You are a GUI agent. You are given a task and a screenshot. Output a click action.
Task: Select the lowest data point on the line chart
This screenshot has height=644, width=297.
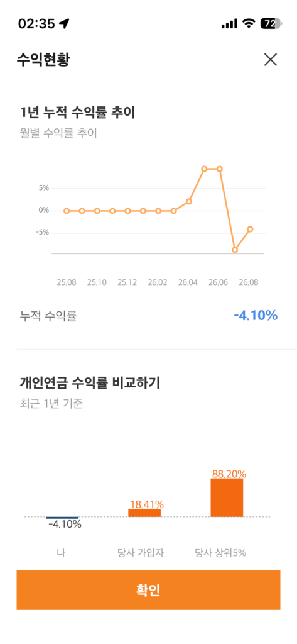click(x=235, y=250)
